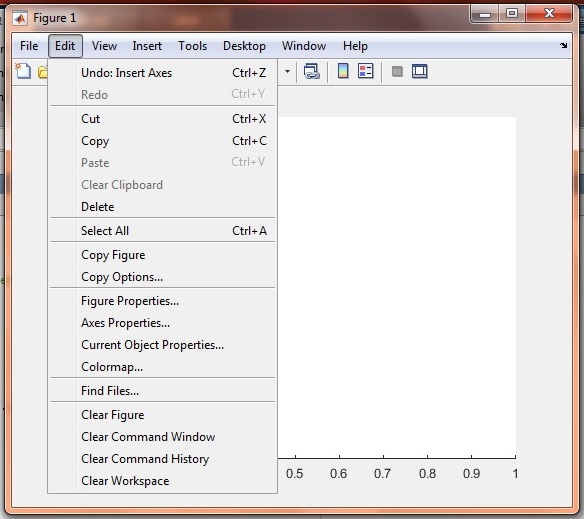Dock the figure using the corner arrow
The image size is (584, 519).
click(x=564, y=45)
